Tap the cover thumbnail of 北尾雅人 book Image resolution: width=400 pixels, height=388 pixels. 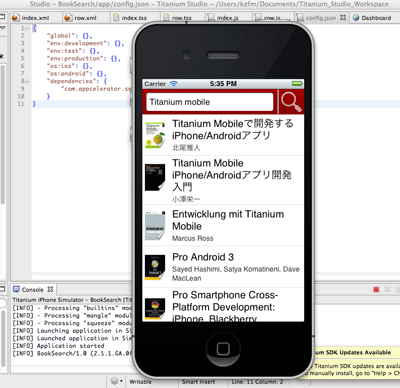(x=155, y=135)
